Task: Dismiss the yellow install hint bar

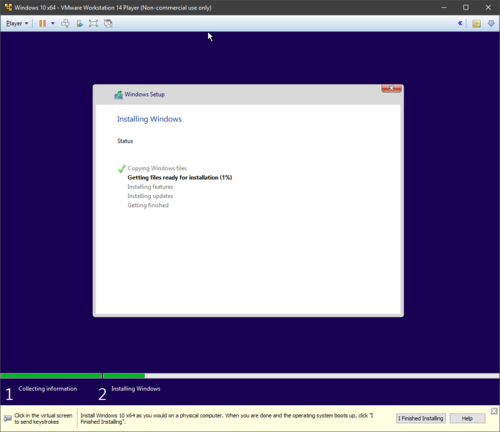Action: pos(494,411)
